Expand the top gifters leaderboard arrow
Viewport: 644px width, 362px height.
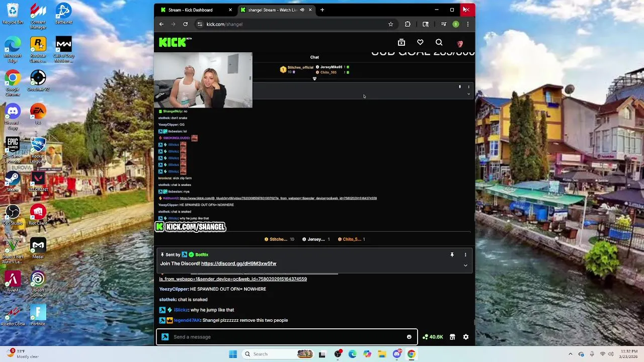coord(314,79)
